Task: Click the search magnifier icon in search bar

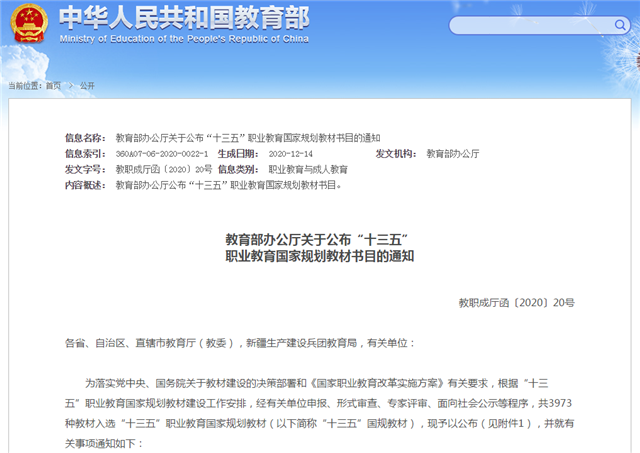Action: coord(619,24)
